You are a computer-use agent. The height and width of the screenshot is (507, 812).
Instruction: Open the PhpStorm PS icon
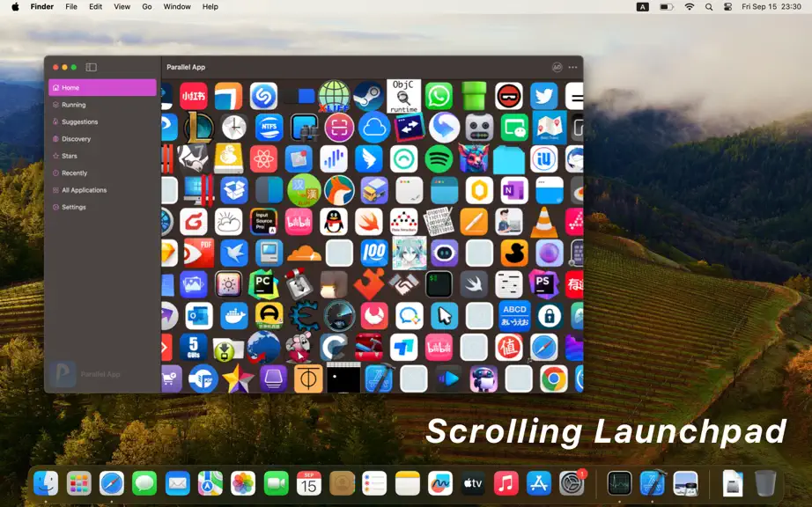[543, 284]
